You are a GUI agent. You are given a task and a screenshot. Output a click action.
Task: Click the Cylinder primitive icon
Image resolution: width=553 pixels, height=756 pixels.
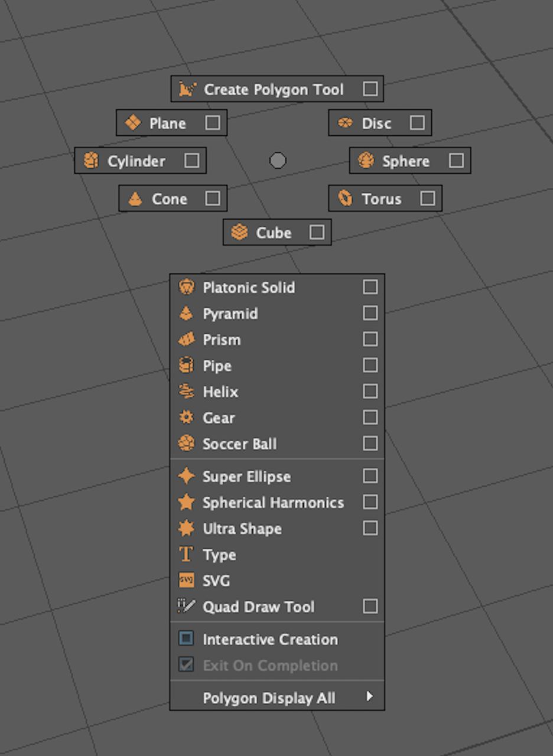(90, 161)
